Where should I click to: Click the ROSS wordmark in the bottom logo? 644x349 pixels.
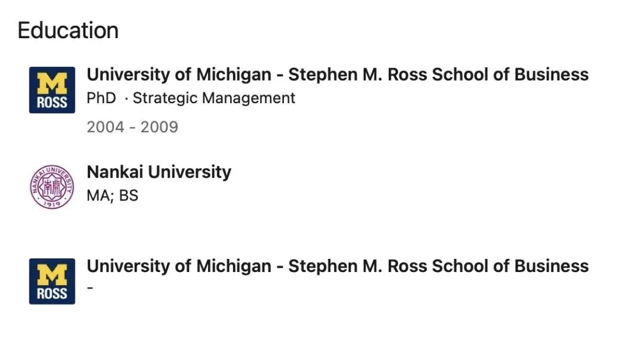[x=52, y=294]
